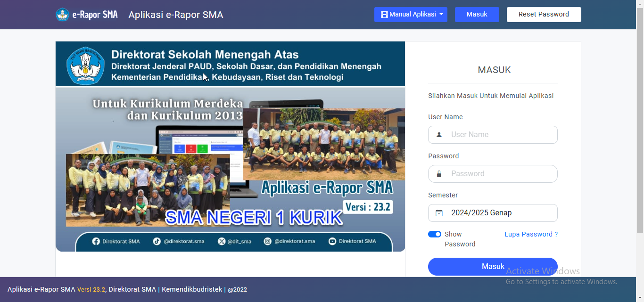Click the e-Rapor SMA logo in navbar
The height and width of the screenshot is (302, 644).
point(87,15)
